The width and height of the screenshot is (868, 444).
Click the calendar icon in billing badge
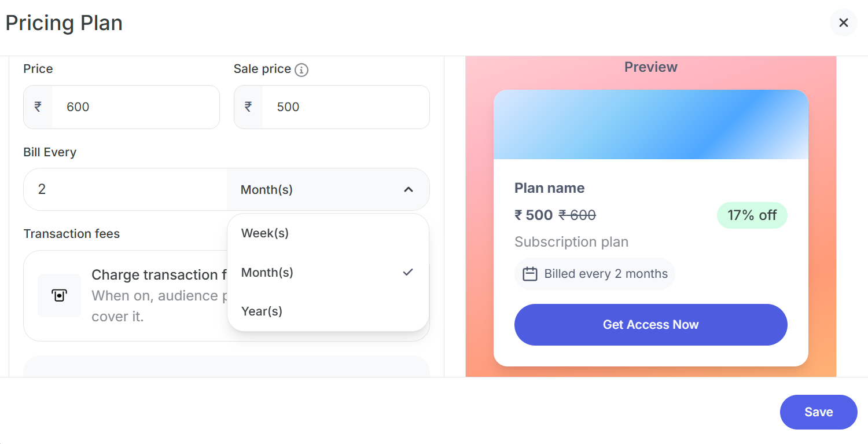click(x=530, y=274)
